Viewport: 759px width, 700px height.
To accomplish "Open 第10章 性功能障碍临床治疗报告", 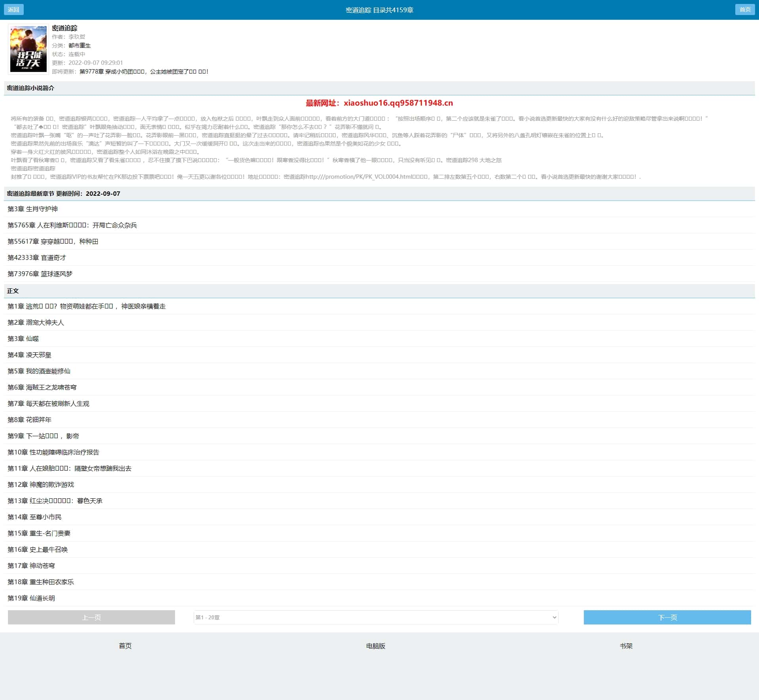I will [53, 452].
